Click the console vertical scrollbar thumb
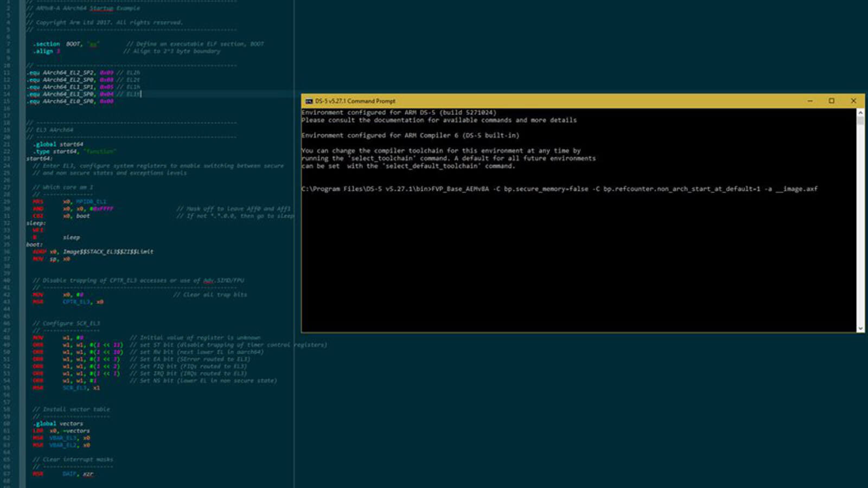This screenshot has height=488, width=868. click(860, 121)
